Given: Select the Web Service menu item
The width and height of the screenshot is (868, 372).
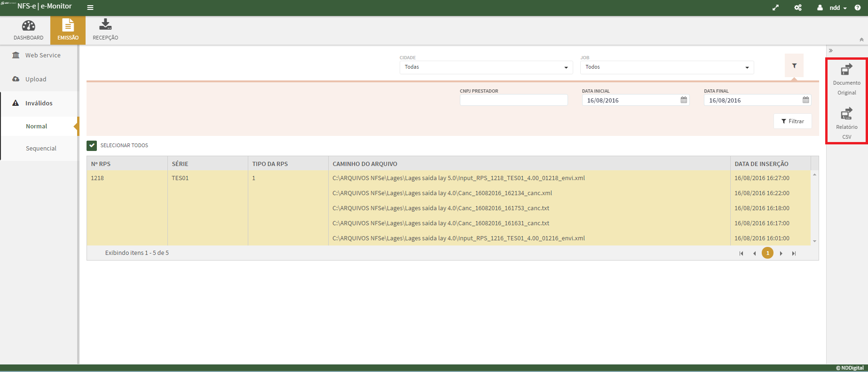Looking at the screenshot, I should 42,55.
